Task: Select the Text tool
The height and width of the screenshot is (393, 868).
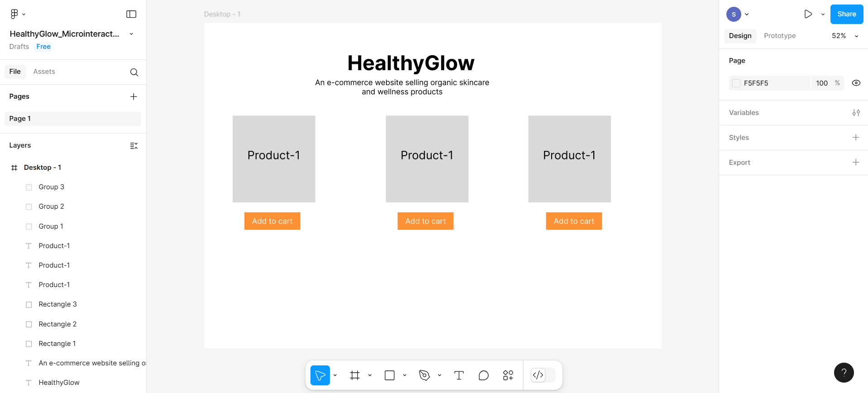Action: [x=459, y=375]
